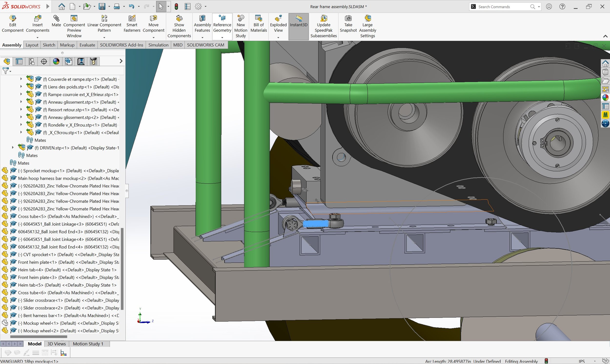The height and width of the screenshot is (364, 610).
Task: Choose Linear Component Pattern tool
Action: tap(104, 24)
